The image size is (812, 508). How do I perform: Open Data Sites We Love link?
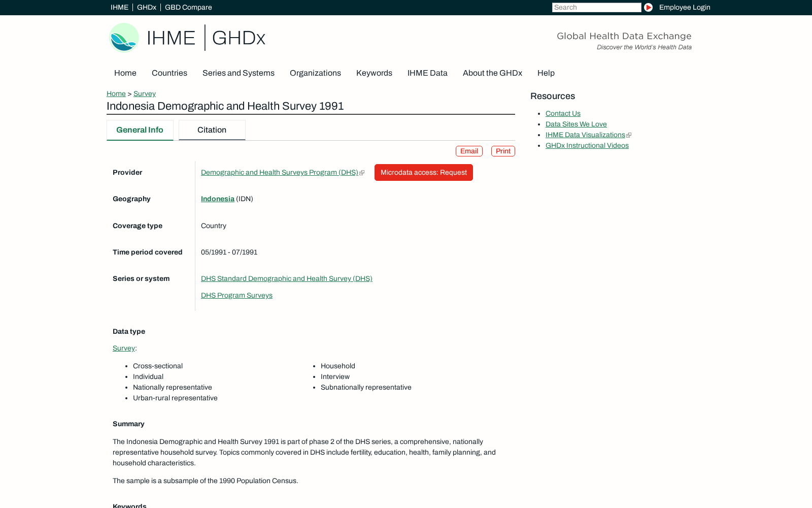[x=576, y=124]
